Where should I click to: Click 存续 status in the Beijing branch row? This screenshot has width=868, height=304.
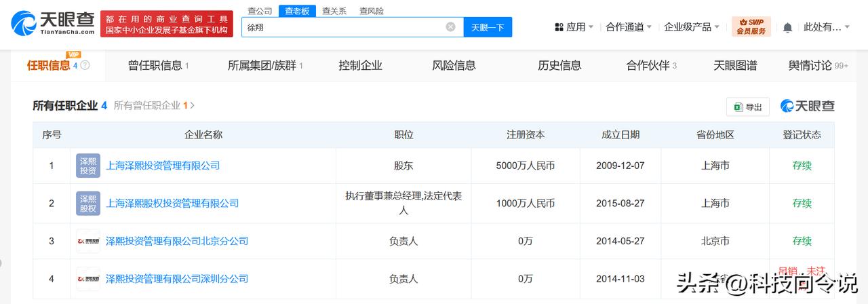click(x=802, y=241)
